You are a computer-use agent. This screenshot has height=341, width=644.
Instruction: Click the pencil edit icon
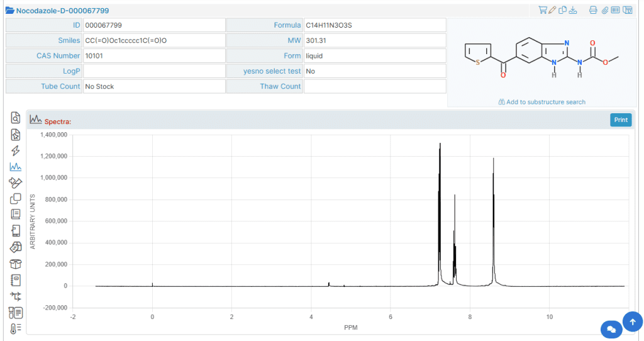(552, 10)
